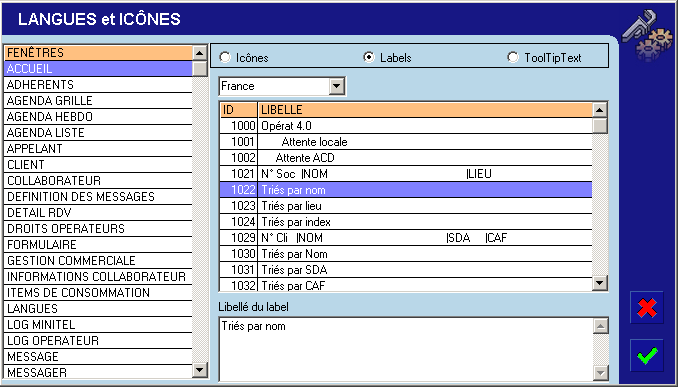
Task: Select GESTION COMMERCIALE in the windows list
Action: (x=98, y=261)
